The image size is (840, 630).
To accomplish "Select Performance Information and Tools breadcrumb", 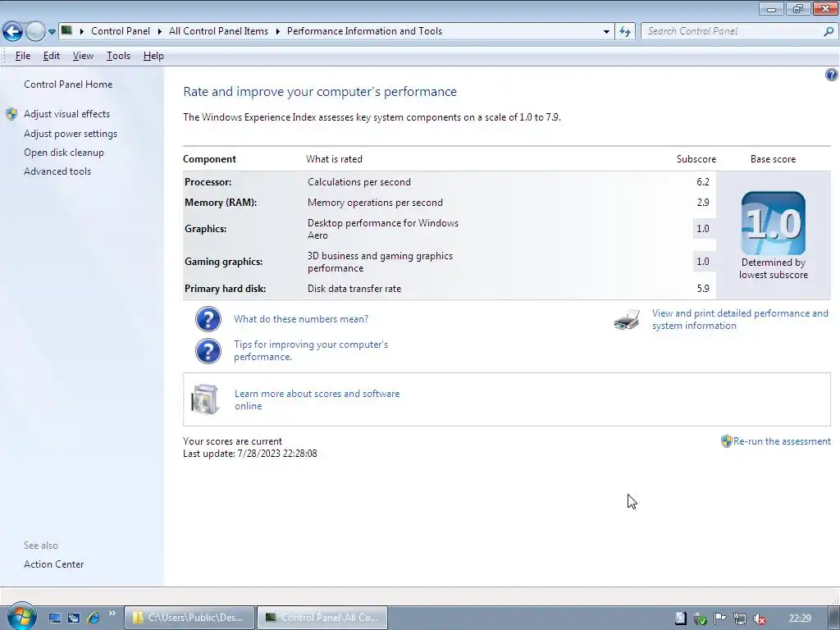I will (364, 31).
